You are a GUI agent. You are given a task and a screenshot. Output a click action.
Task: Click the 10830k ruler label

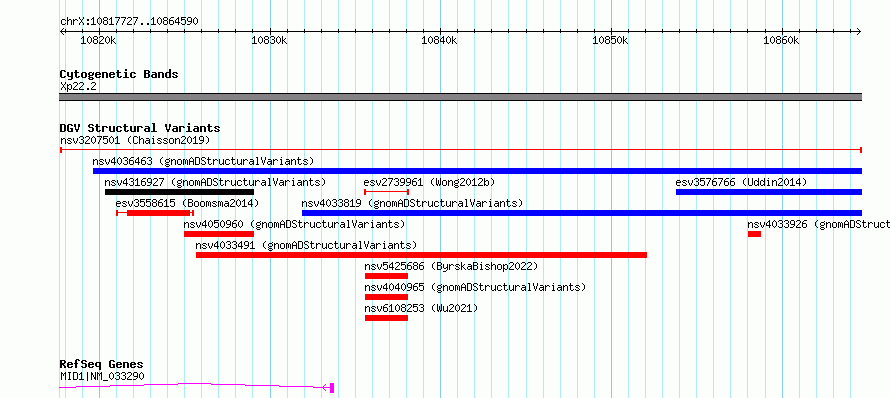[x=269, y=41]
